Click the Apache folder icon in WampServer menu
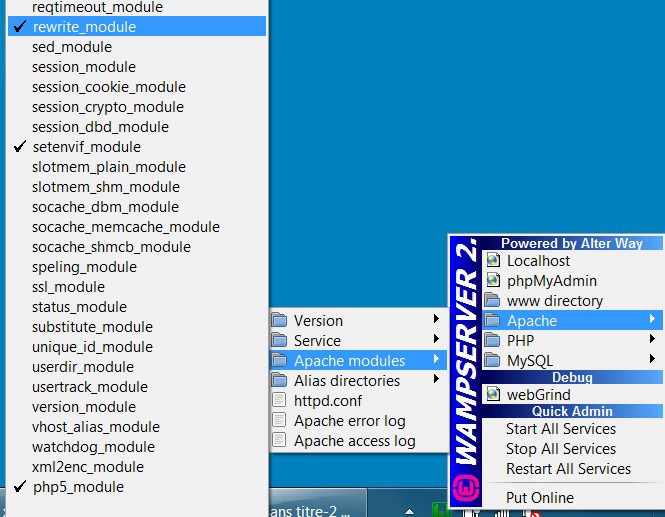This screenshot has width=665, height=517. (492, 320)
